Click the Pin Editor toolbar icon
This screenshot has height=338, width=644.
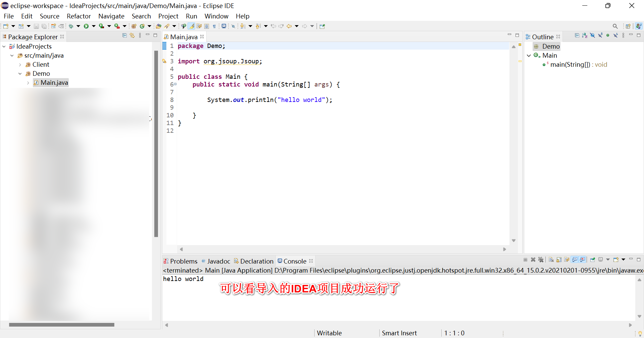[x=322, y=26]
